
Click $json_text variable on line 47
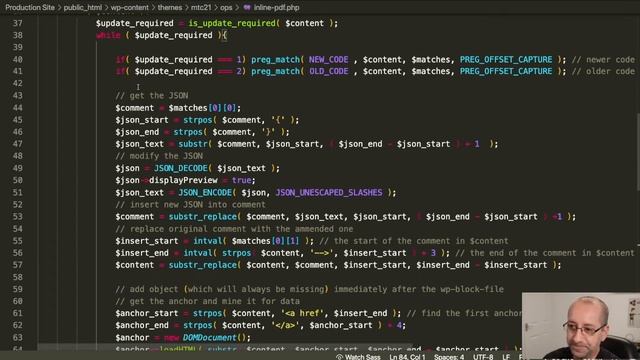click(140, 144)
